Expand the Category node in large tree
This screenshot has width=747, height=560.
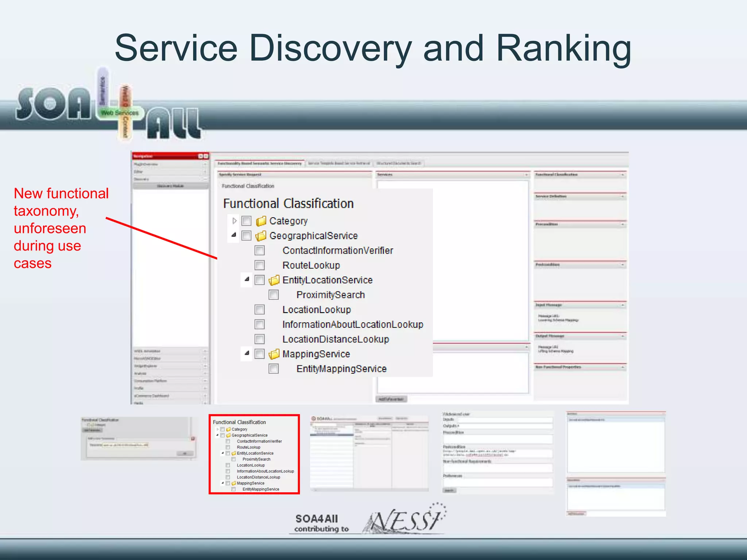235,221
